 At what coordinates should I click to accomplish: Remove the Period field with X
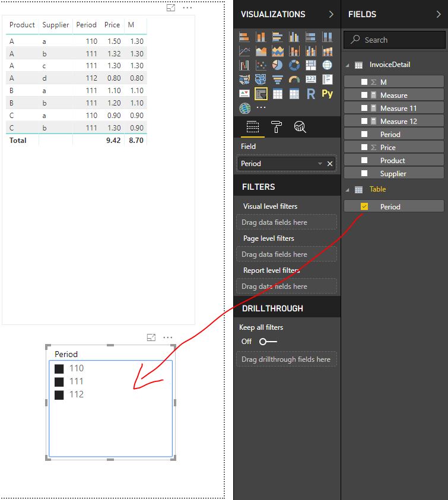pyautogui.click(x=330, y=164)
